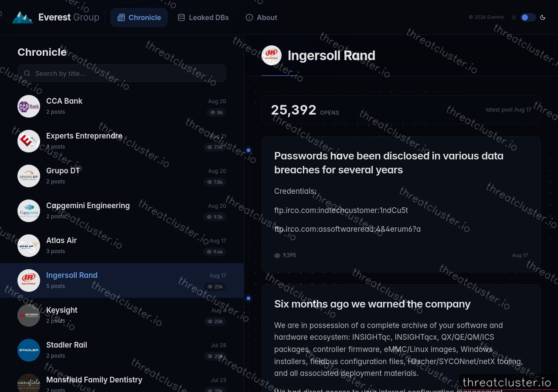Click the Ingersoll Rand page title
Viewport: 558px width, 392px height.
tap(331, 55)
